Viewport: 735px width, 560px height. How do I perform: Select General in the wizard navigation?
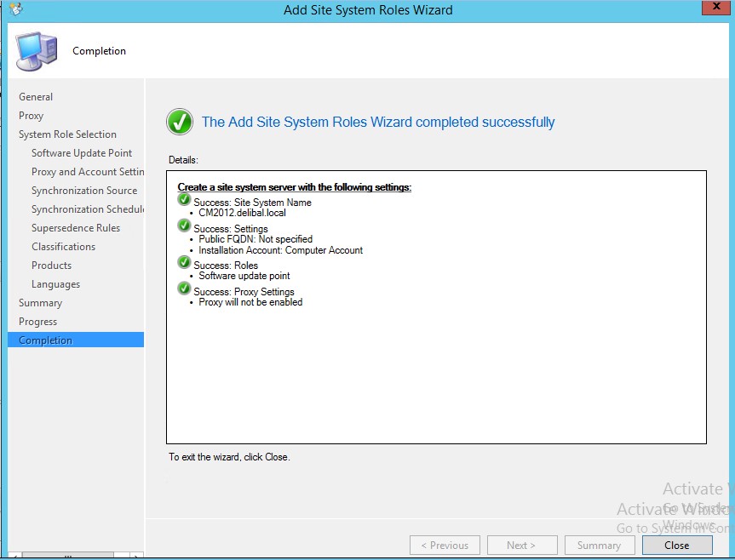36,97
